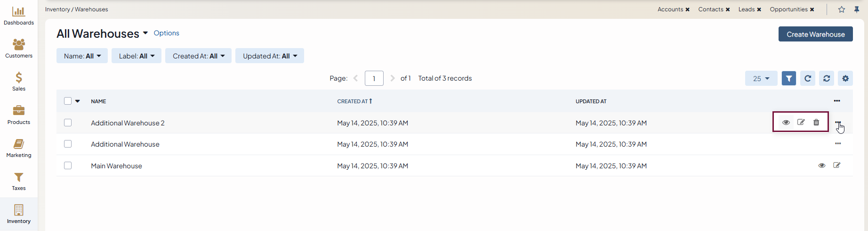Open the Inventory sidebar menu
Viewport: 868px width, 231px height.
(19, 214)
